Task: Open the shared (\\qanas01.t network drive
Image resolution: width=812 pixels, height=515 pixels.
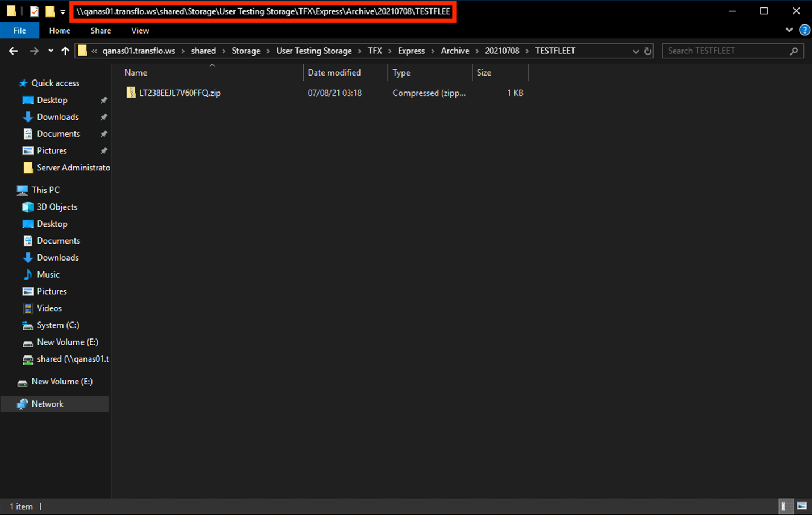Action: (73, 359)
